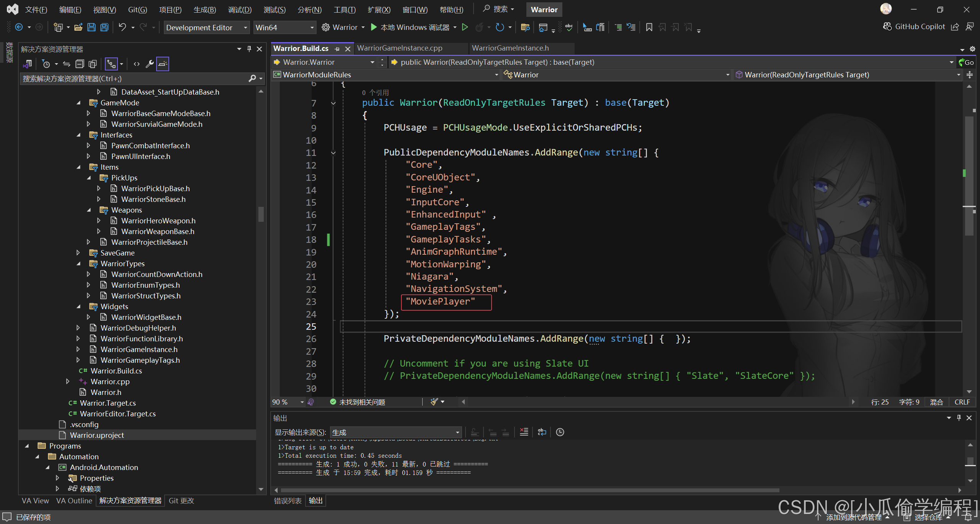Click Start Without Debugging green outline arrow
980x524 pixels.
465,27
